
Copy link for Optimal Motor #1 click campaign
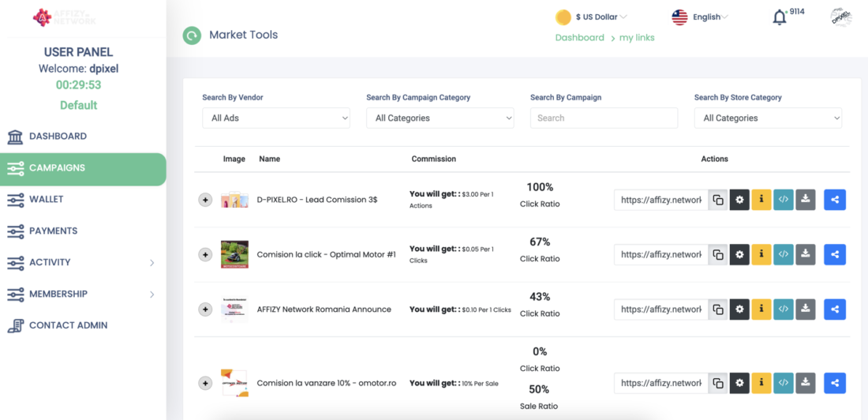pos(718,255)
